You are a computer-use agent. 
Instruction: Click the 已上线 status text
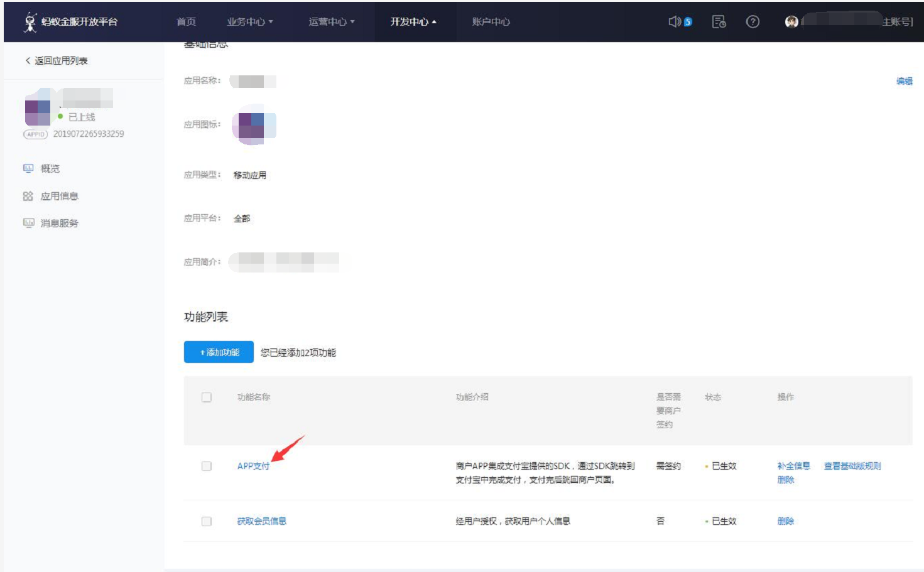click(x=82, y=117)
